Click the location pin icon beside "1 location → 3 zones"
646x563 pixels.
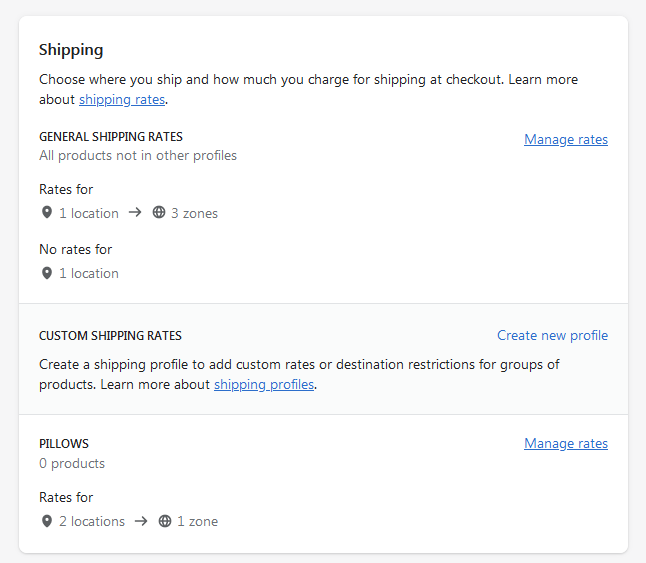pos(46,213)
